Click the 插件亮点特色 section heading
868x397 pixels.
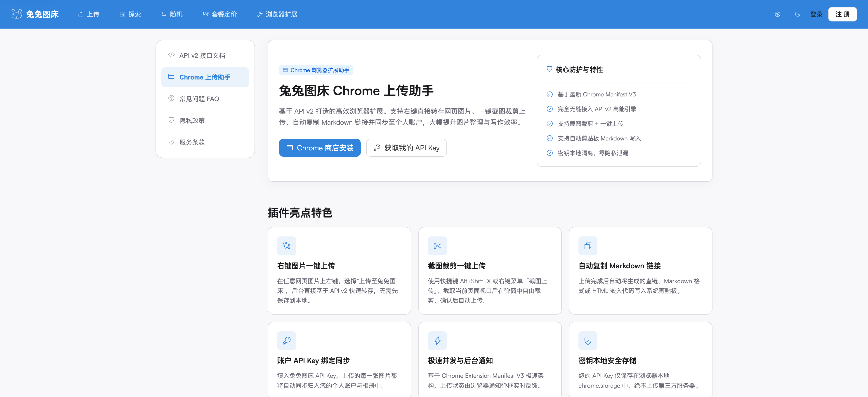coord(300,213)
